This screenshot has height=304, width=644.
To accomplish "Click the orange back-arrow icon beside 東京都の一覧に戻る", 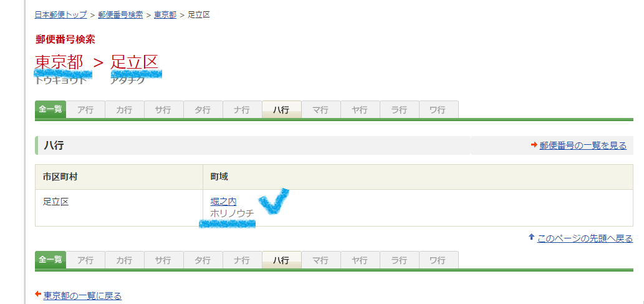I will click(x=38, y=295).
